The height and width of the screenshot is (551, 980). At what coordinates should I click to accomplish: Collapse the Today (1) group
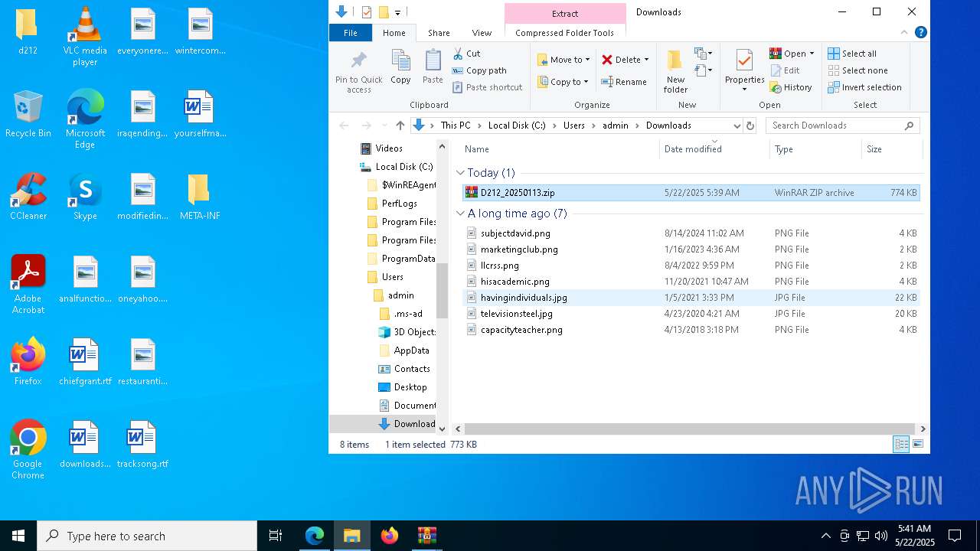click(460, 173)
